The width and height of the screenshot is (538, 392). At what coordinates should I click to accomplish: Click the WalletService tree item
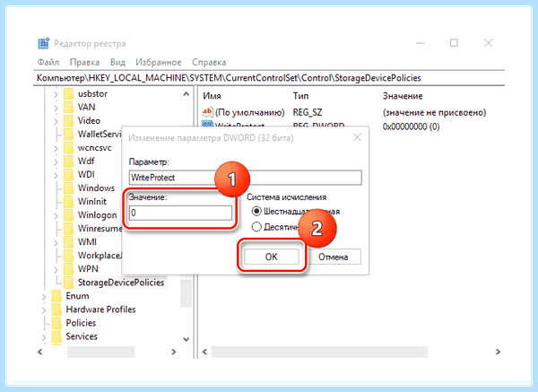(100, 135)
